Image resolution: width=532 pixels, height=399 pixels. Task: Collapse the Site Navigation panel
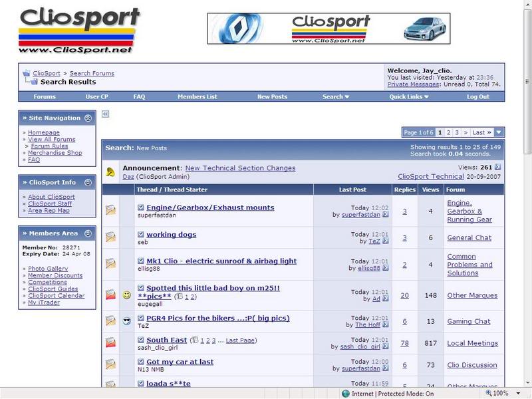click(x=88, y=118)
